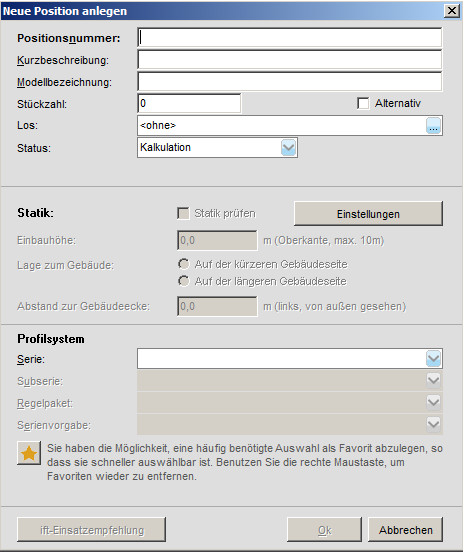Image resolution: width=463 pixels, height=552 pixels.
Task: Click the Einbauhöhe value field
Action: coord(217,240)
